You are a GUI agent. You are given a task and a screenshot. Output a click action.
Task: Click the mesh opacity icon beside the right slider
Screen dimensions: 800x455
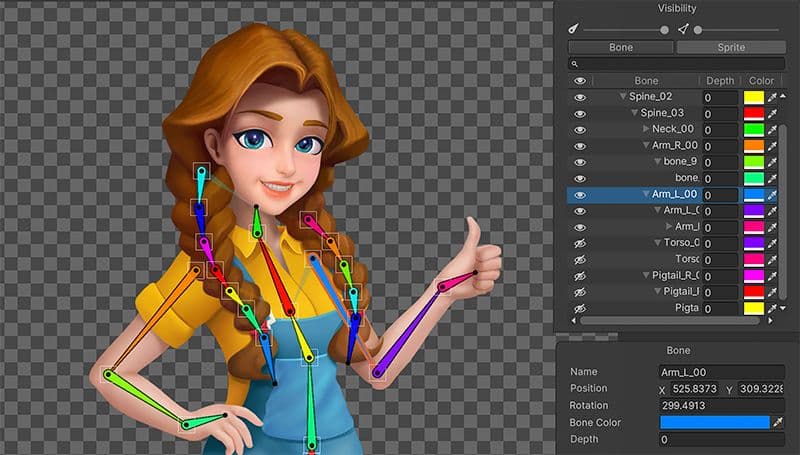click(683, 30)
